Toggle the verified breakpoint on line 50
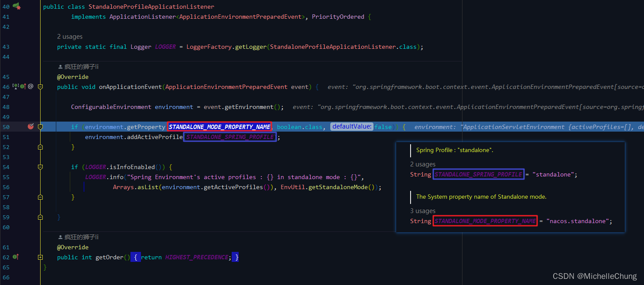The height and width of the screenshot is (285, 644). click(x=31, y=127)
